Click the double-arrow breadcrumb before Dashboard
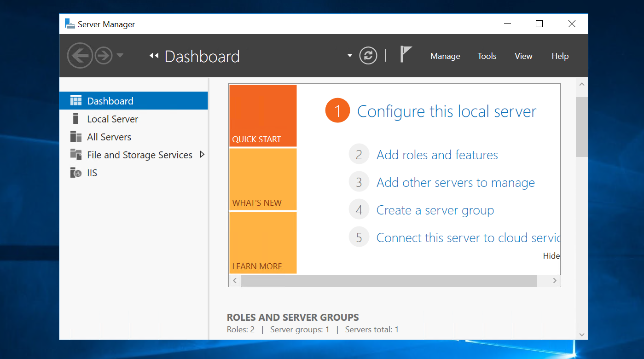Image resolution: width=644 pixels, height=359 pixels. [154, 56]
